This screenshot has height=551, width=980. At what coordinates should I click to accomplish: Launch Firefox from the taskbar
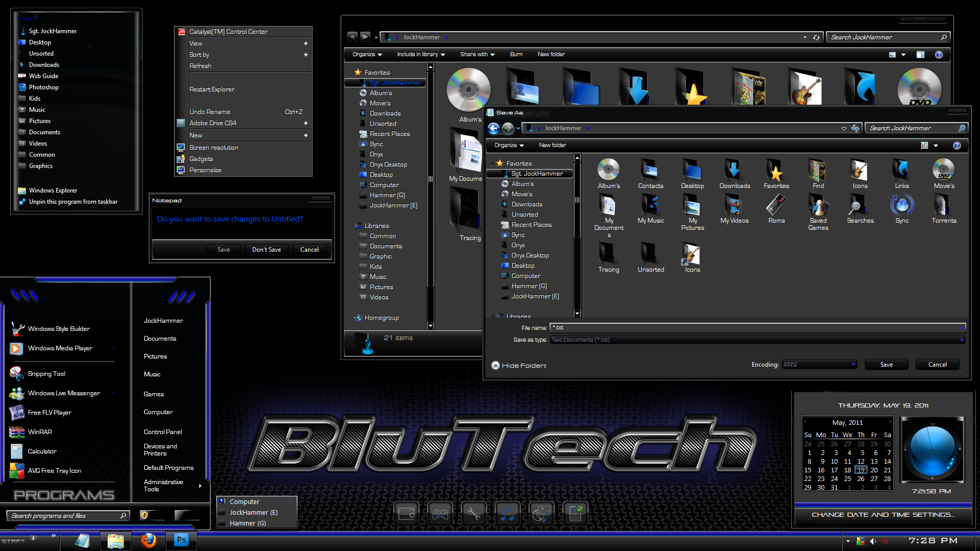pyautogui.click(x=148, y=540)
